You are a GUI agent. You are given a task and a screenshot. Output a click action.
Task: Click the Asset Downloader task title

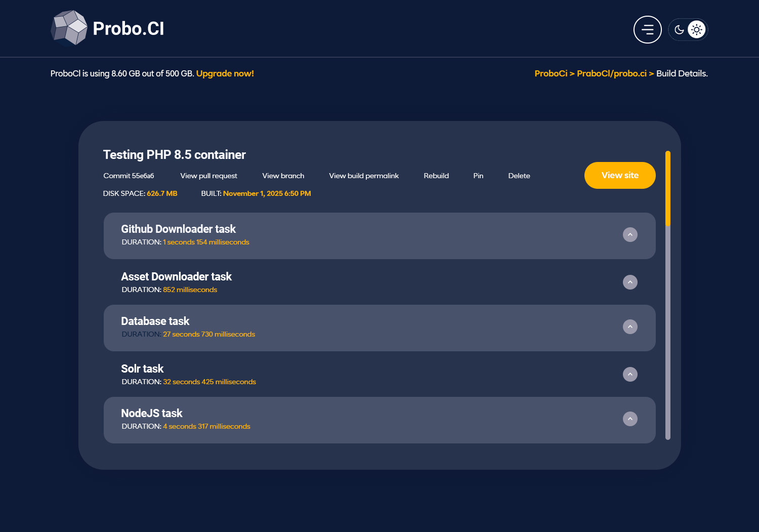[177, 277]
